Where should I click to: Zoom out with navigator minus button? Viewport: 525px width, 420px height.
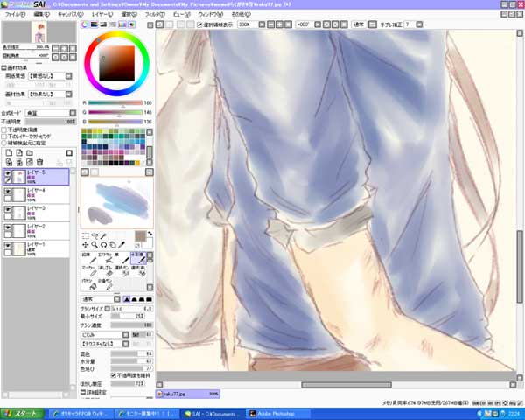point(56,48)
